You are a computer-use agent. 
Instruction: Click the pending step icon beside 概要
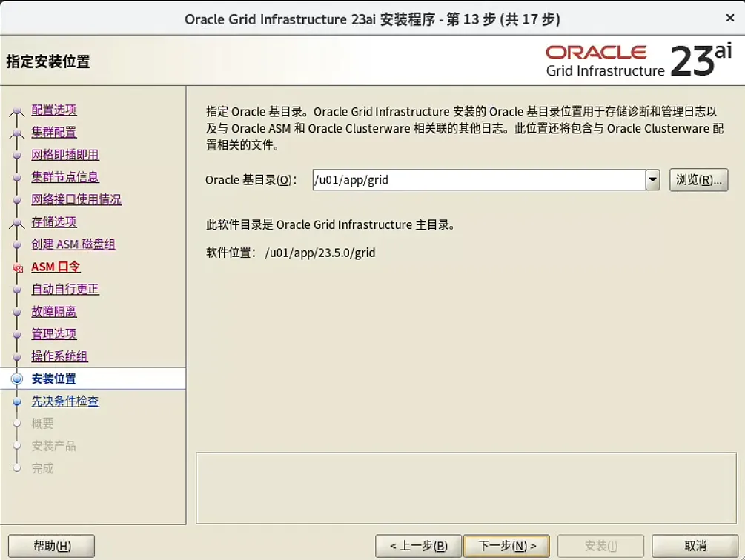[18, 422]
